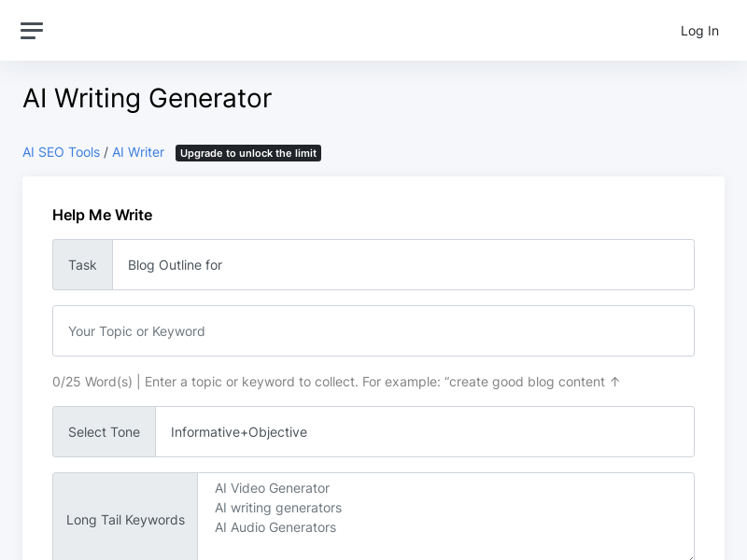This screenshot has height=560, width=747.
Task: Expand the Task dropdown showing Blog Outline for
Action: tap(402, 265)
